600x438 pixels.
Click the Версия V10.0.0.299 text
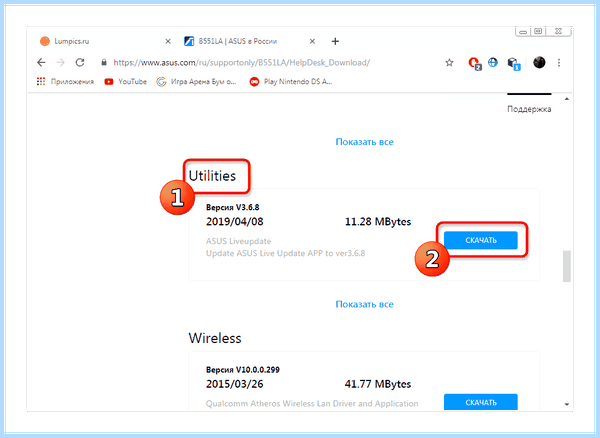click(x=243, y=370)
